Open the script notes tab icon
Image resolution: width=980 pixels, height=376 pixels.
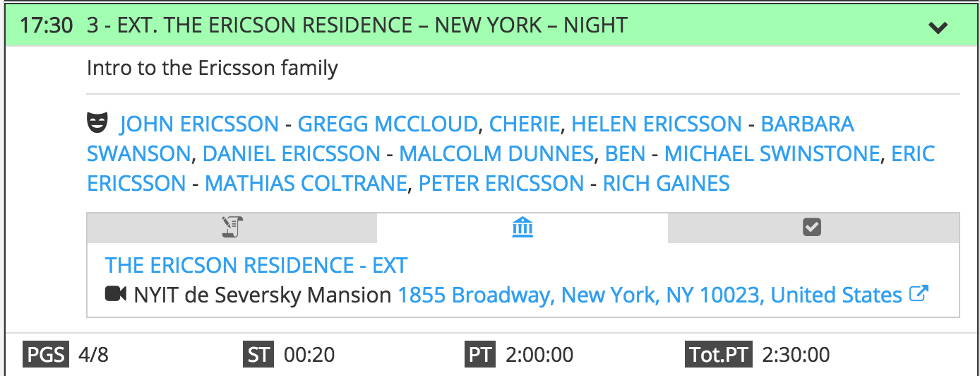pos(232,227)
